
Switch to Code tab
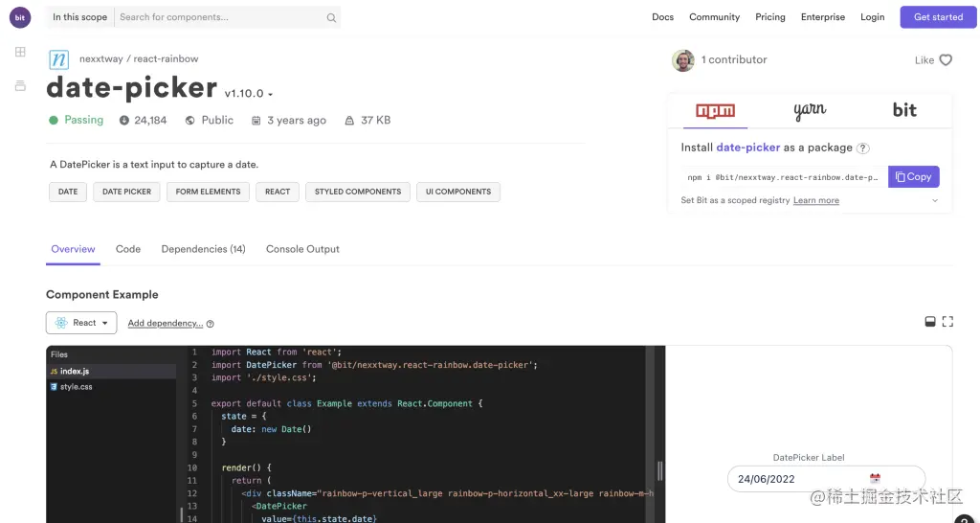(128, 249)
